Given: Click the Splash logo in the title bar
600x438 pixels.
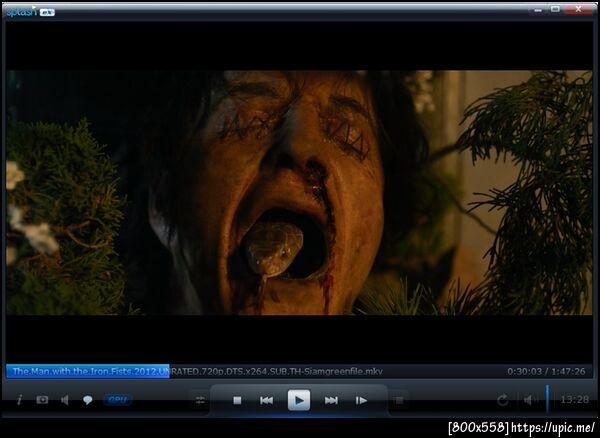Looking at the screenshot, I should point(31,11).
